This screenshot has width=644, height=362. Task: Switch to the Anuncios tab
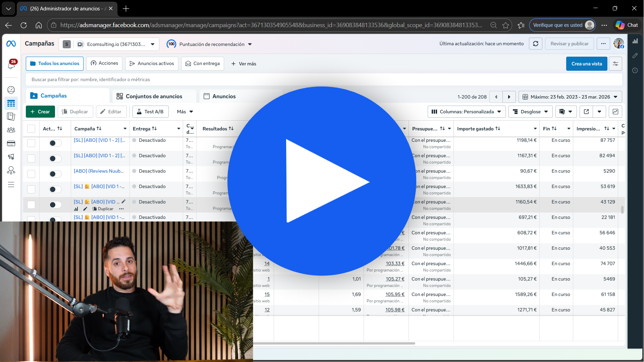pyautogui.click(x=224, y=96)
